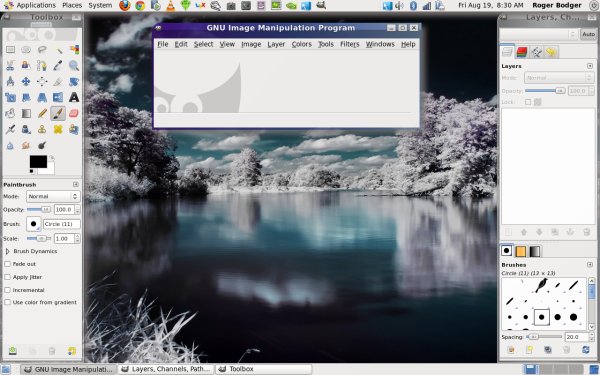The height and width of the screenshot is (375, 600).
Task: Open VLC from the top panel
Action: tap(171, 5)
